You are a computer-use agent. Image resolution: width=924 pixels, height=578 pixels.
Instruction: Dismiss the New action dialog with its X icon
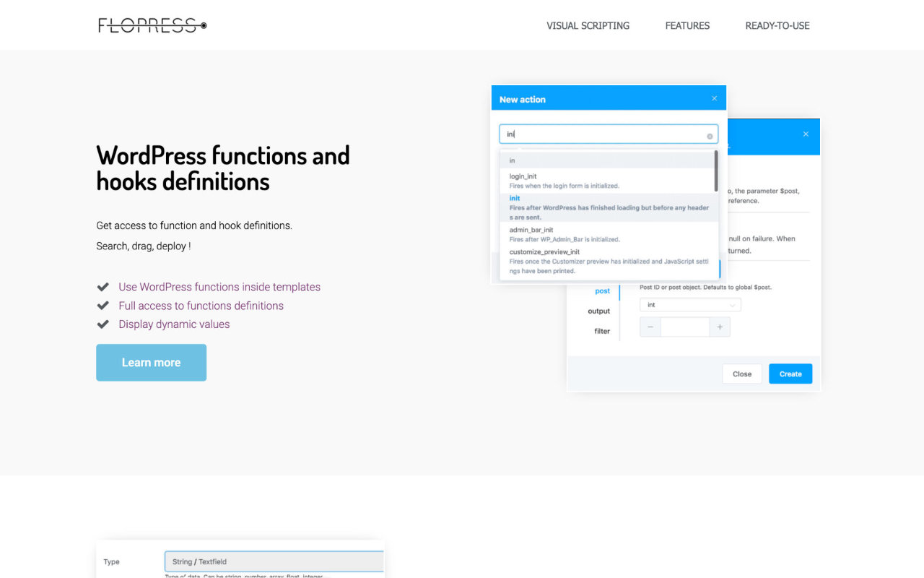(x=714, y=98)
